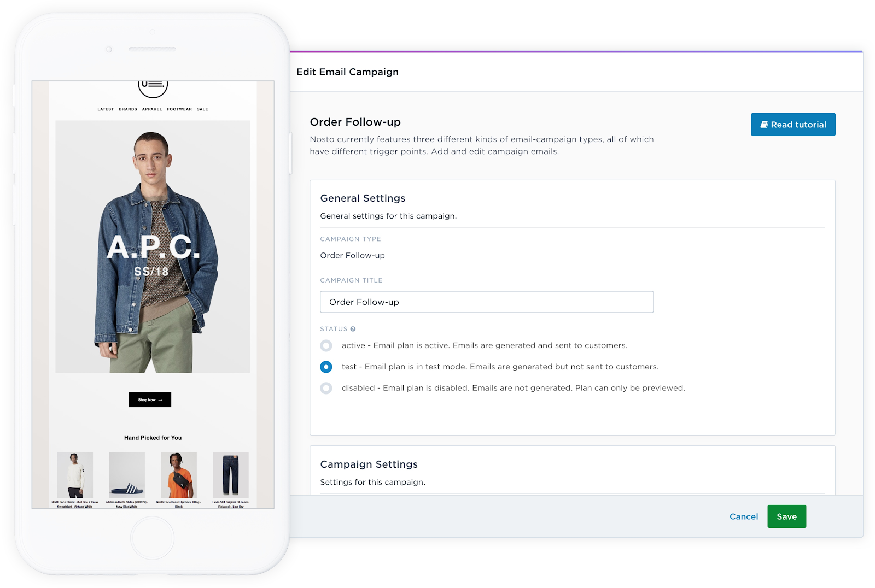The height and width of the screenshot is (588, 875).
Task: Save the email campaign
Action: coord(786,516)
